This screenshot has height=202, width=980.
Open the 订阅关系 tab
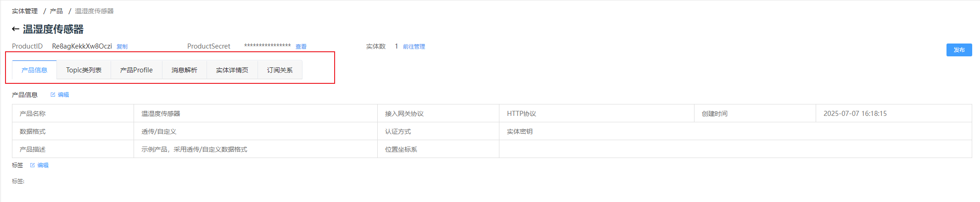280,70
